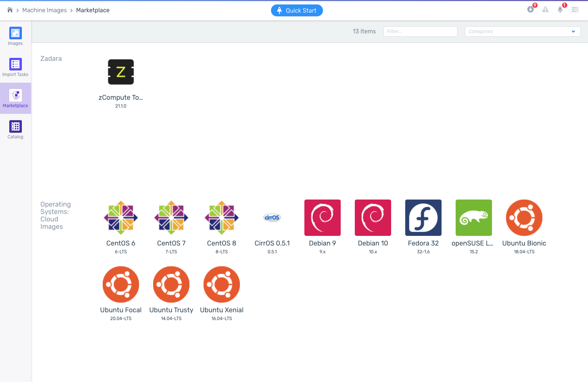
Task: Click the 13 Items count text
Action: click(364, 32)
